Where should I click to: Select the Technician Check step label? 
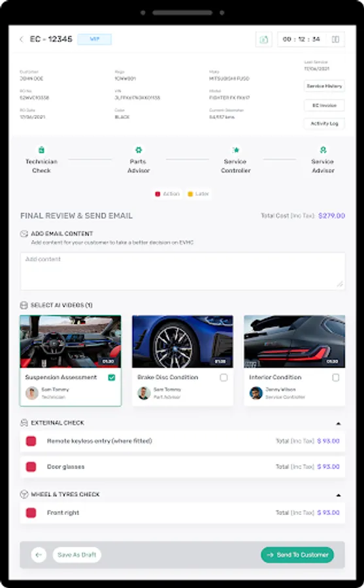tap(41, 166)
